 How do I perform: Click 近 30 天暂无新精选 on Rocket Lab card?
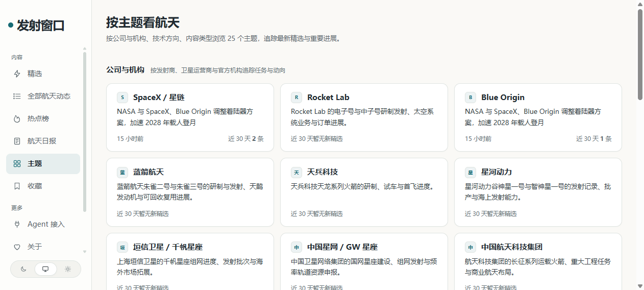[x=317, y=139]
